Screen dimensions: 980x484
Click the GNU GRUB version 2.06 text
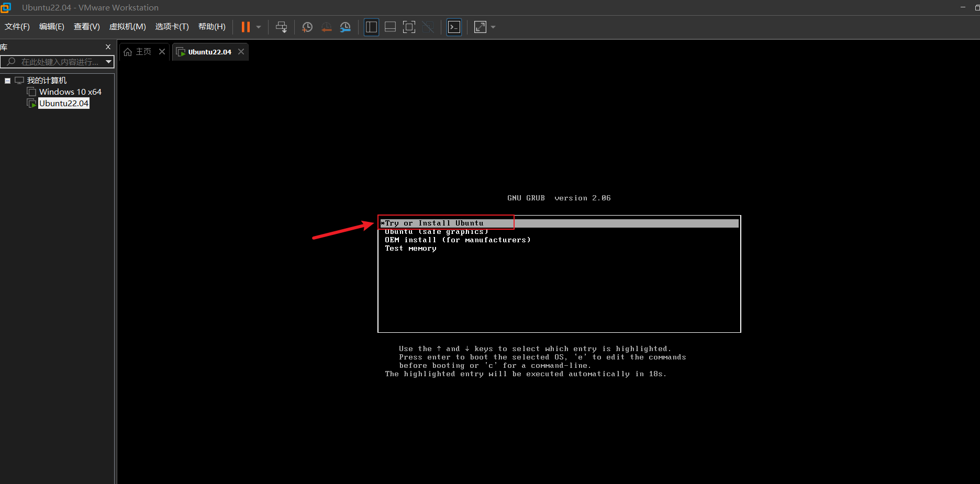pos(559,198)
